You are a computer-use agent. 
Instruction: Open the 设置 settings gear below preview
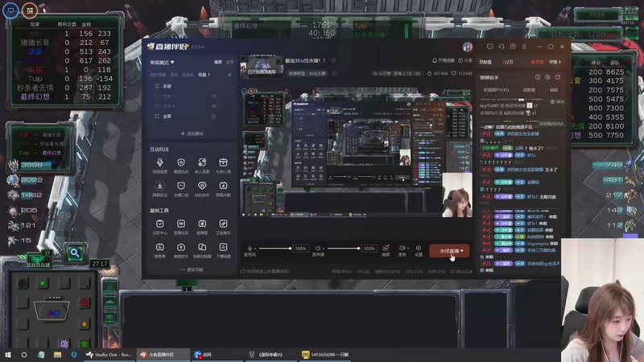click(x=418, y=249)
